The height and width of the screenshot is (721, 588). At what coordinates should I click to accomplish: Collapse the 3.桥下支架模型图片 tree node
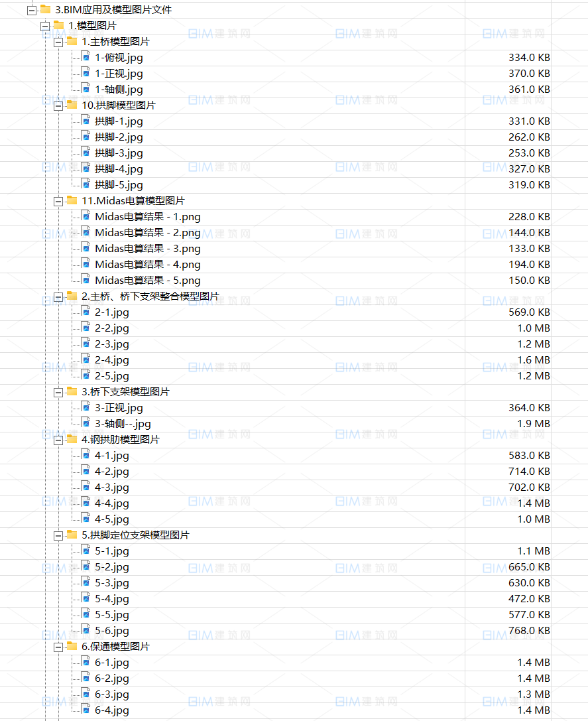pyautogui.click(x=58, y=392)
